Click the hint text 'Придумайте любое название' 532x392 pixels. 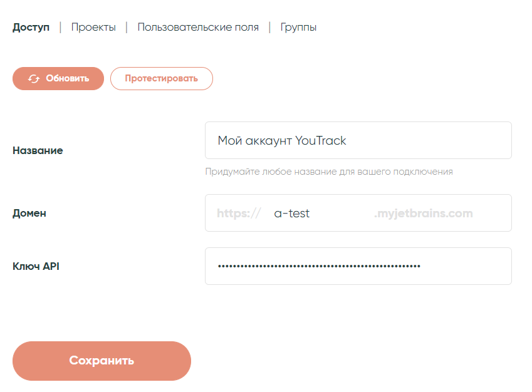coord(328,172)
